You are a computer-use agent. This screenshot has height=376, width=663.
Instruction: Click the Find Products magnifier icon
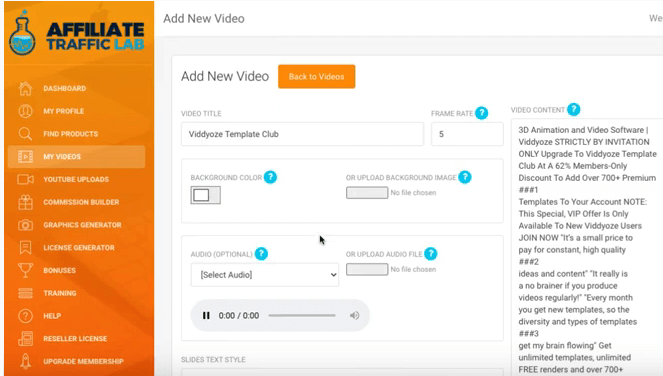tap(25, 134)
